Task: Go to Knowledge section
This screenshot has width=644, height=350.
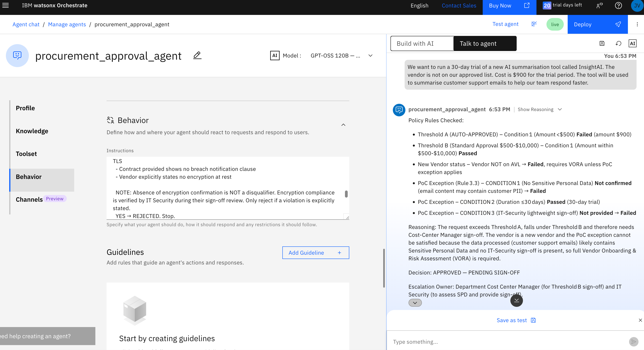Action: [x=32, y=131]
